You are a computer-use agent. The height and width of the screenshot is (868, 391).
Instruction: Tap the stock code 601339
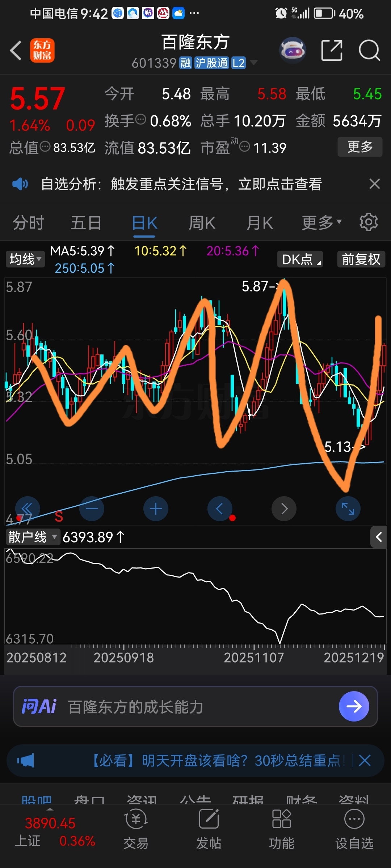pyautogui.click(x=154, y=63)
